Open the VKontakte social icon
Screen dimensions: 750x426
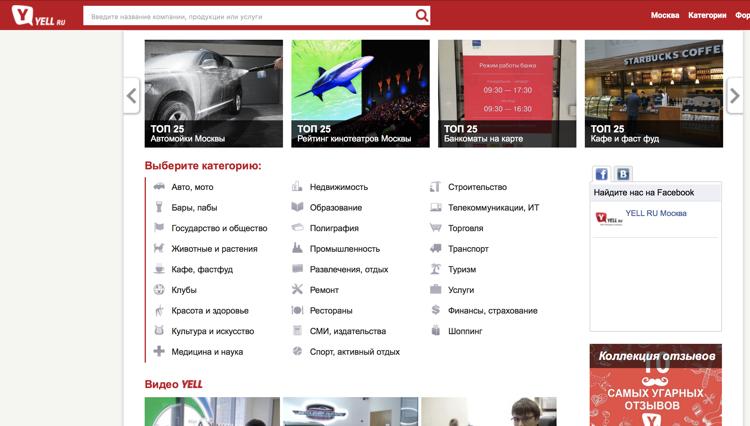click(x=622, y=174)
